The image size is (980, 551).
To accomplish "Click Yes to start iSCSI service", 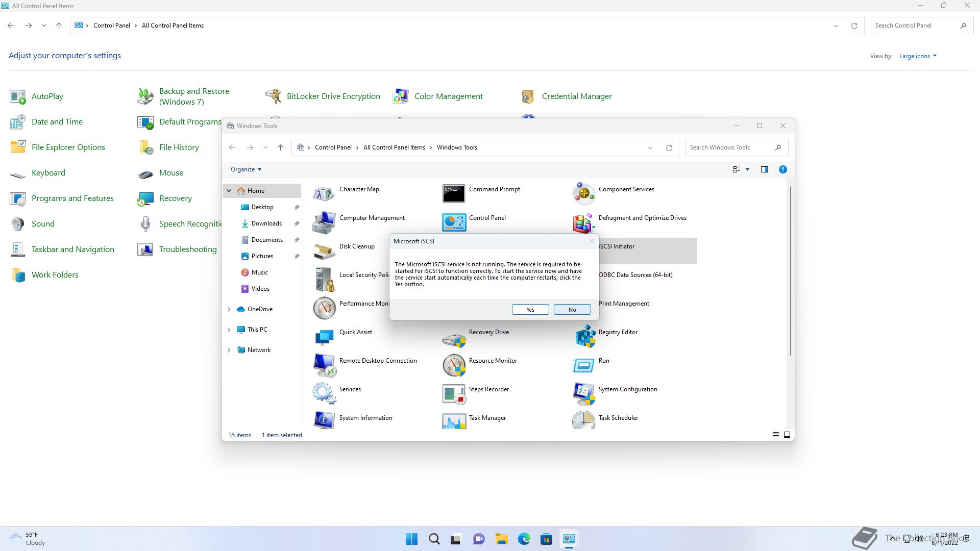I will click(530, 310).
